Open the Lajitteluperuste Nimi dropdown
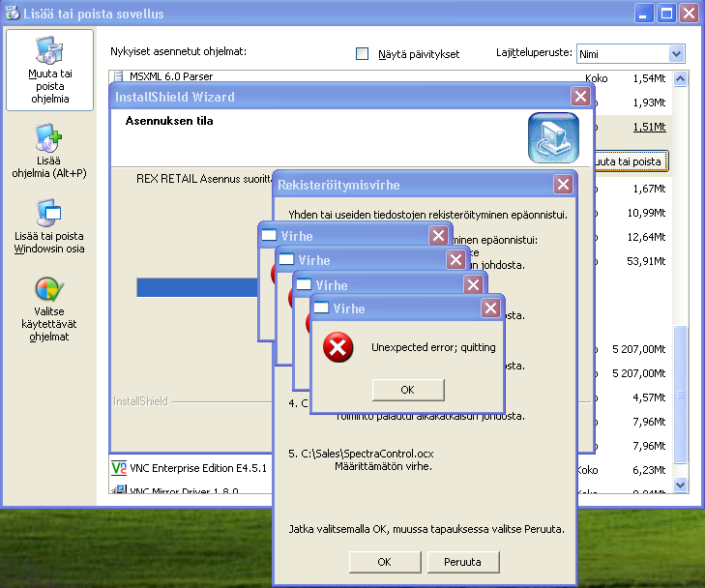Screen dimensions: 705x588 [x=676, y=54]
